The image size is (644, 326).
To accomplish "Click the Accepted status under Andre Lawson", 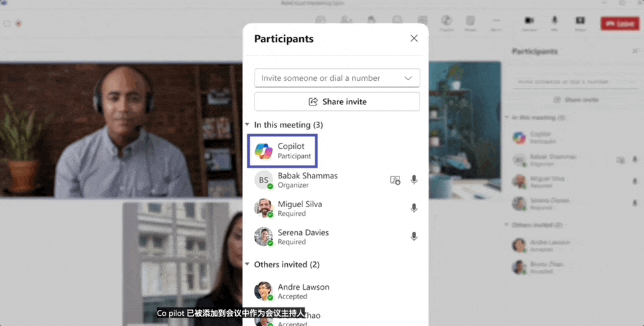I will 293,297.
